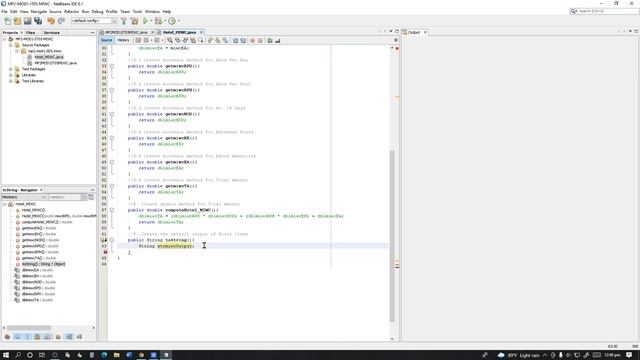Collapse the toString method code fold
Screen dimensions: 640x360
click(x=112, y=240)
